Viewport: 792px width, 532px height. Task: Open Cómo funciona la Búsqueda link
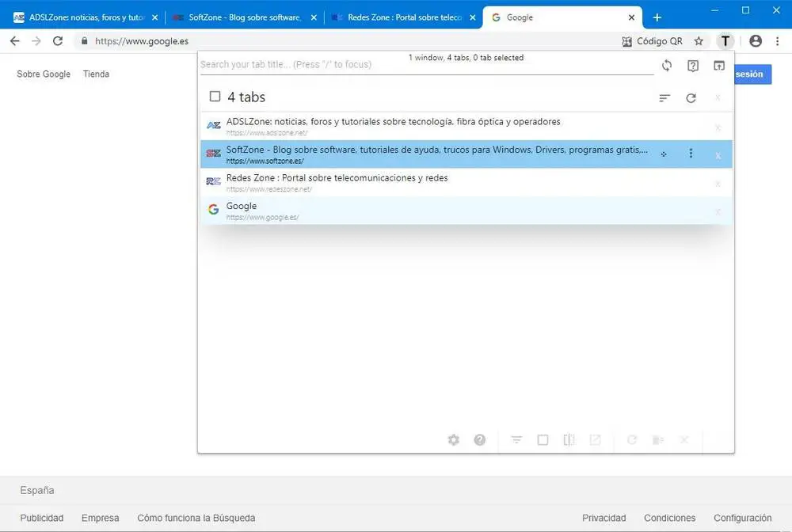coord(196,518)
